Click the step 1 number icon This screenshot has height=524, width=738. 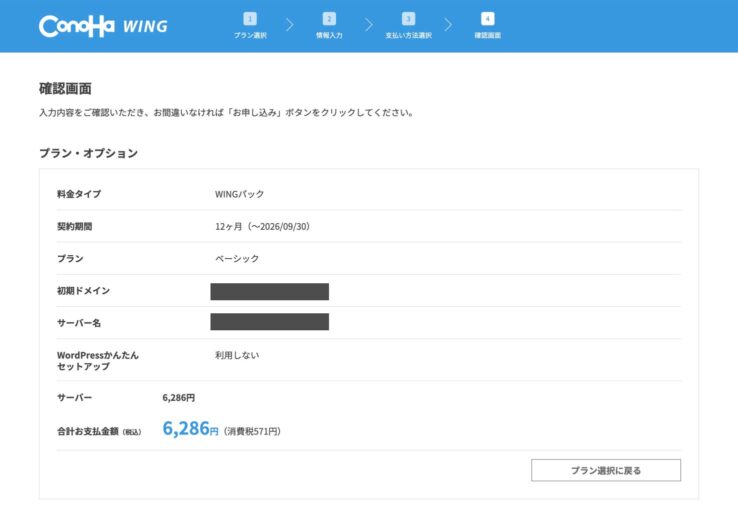click(x=249, y=18)
